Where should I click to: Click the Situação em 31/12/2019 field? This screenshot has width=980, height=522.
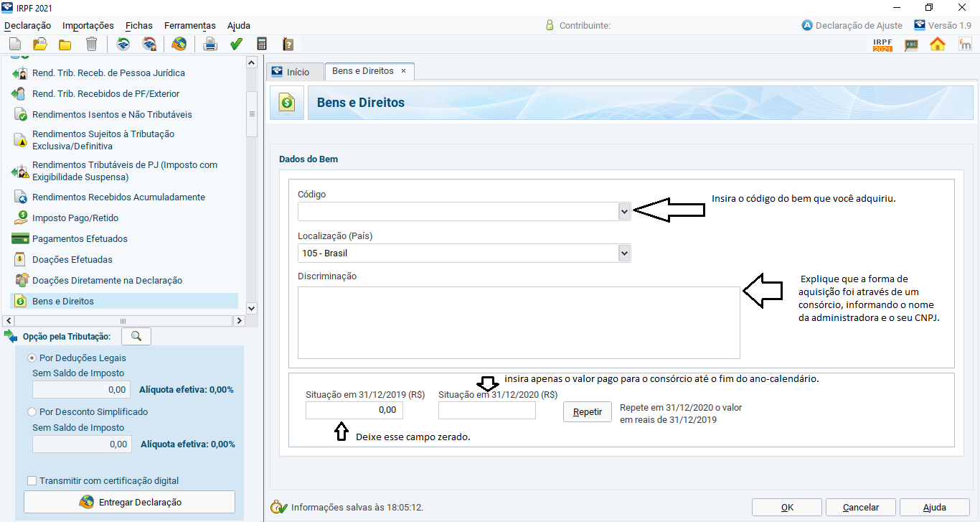[x=354, y=410]
